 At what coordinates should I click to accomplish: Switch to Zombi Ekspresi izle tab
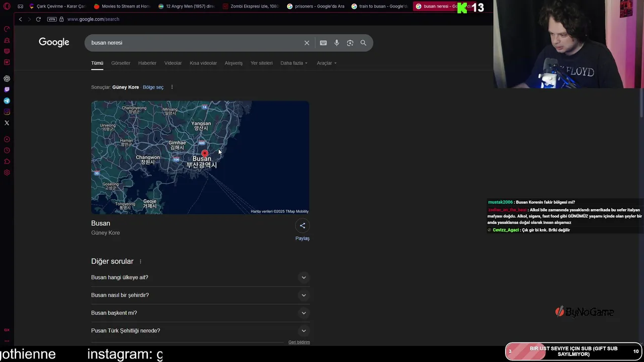[250, 7]
